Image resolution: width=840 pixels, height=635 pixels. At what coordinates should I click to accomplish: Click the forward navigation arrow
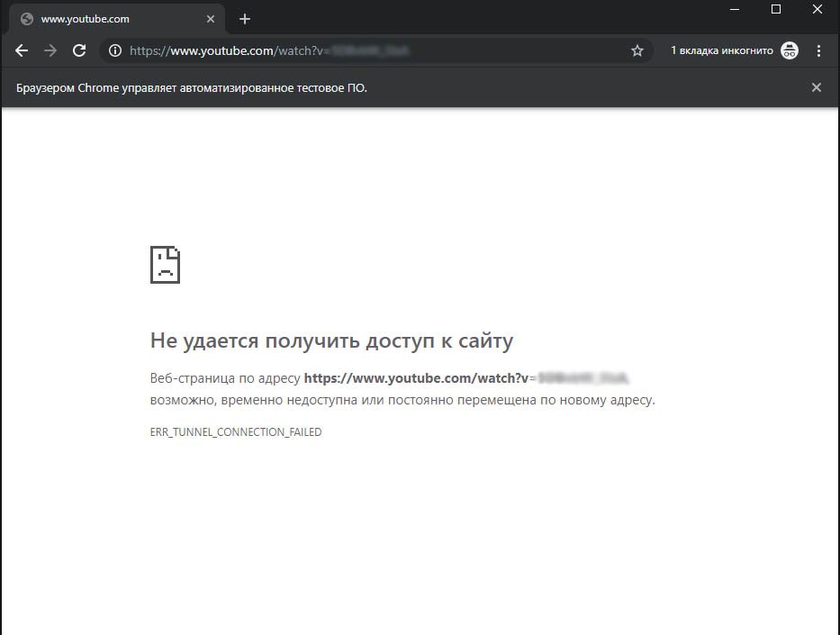50,51
